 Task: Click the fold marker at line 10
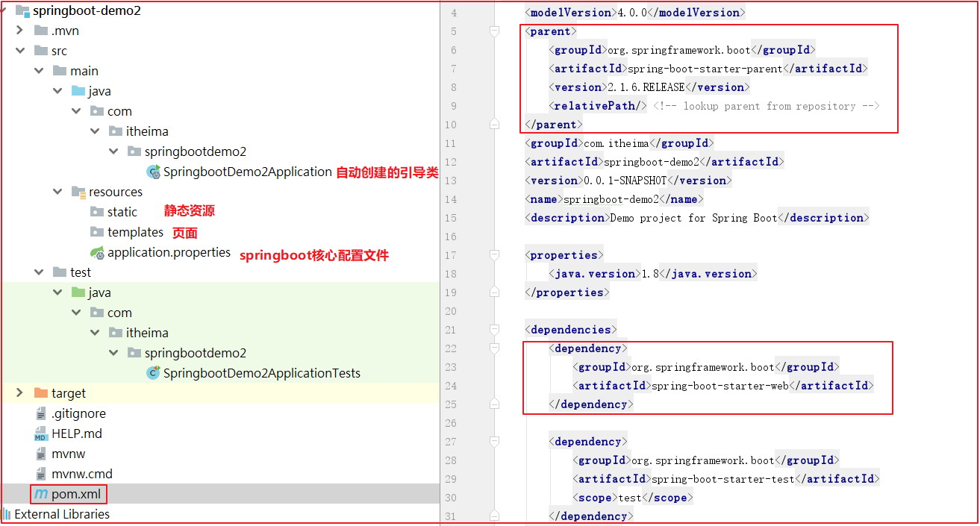tap(494, 124)
